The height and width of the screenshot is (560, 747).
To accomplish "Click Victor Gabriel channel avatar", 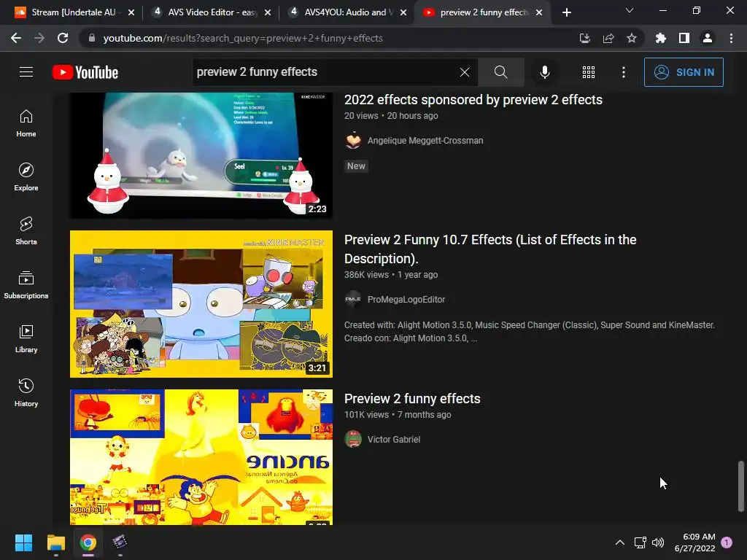I will point(353,439).
